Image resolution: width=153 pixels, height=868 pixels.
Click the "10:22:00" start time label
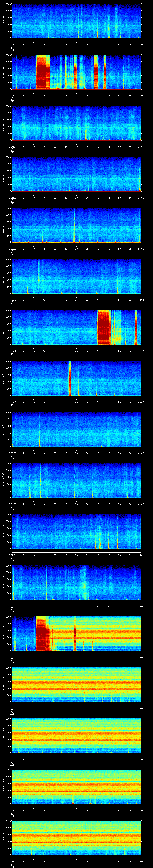tap(12, 44)
